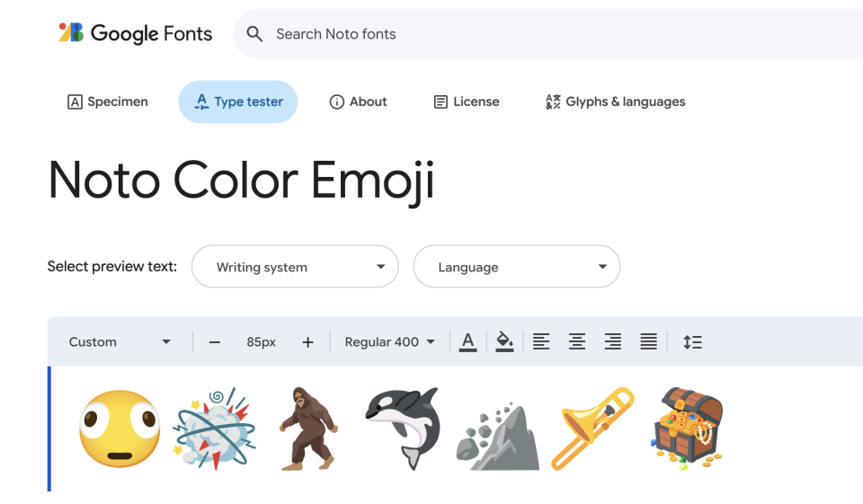Focus the Search Noto fonts field
Screen dimensions: 863x504
(x=550, y=34)
